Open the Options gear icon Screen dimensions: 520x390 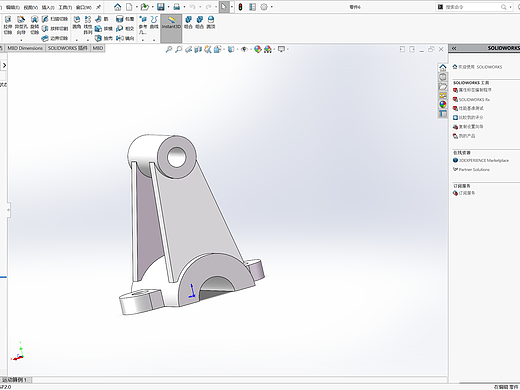pyautogui.click(x=264, y=7)
